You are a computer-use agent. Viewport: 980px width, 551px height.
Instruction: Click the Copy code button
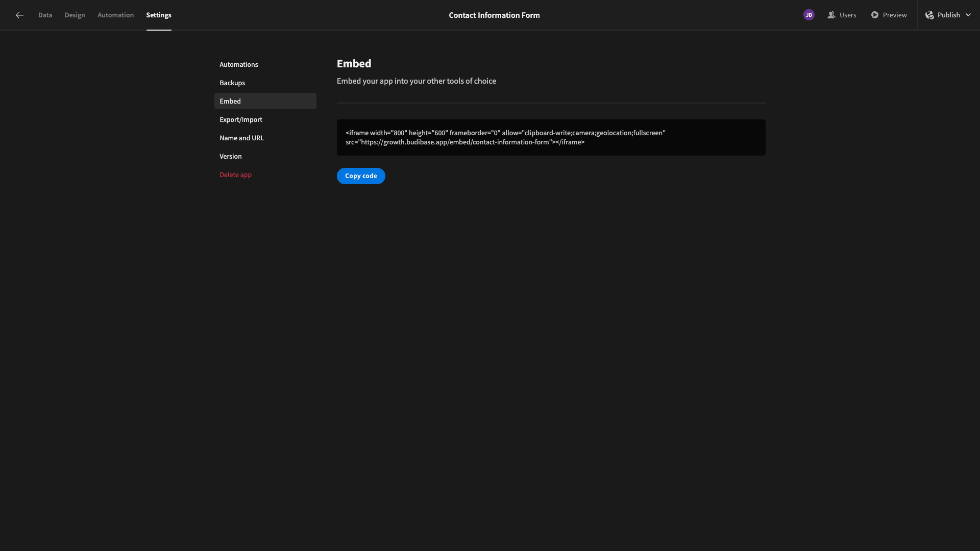[x=361, y=176]
